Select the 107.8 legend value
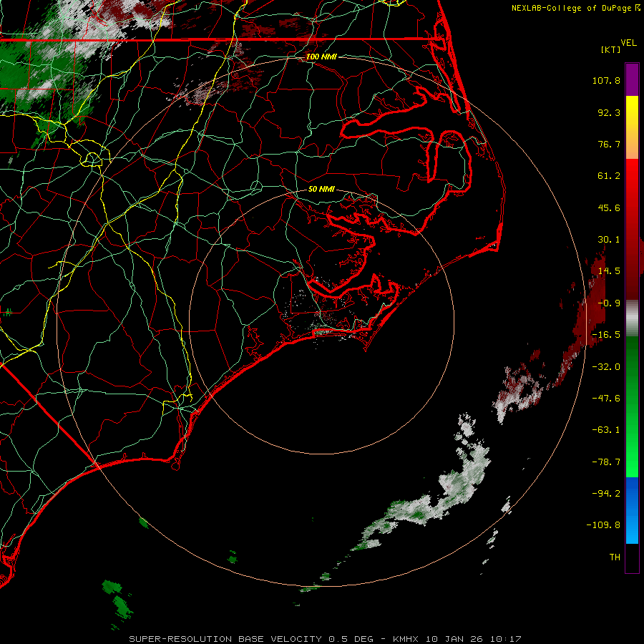Image resolution: width=644 pixels, height=644 pixels. click(x=606, y=80)
